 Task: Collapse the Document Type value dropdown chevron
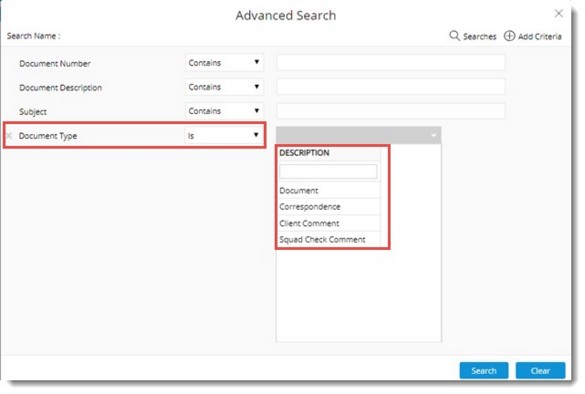click(x=434, y=135)
